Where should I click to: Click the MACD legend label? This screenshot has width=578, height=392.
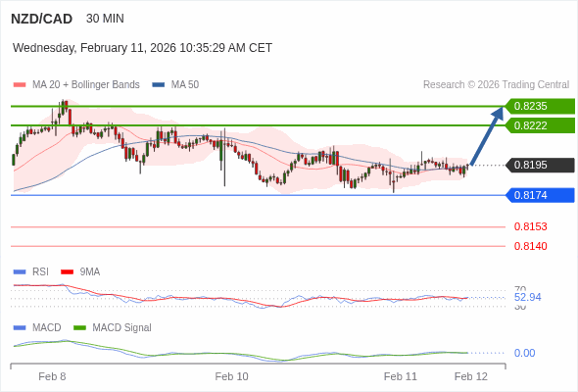pyautogui.click(x=46, y=327)
